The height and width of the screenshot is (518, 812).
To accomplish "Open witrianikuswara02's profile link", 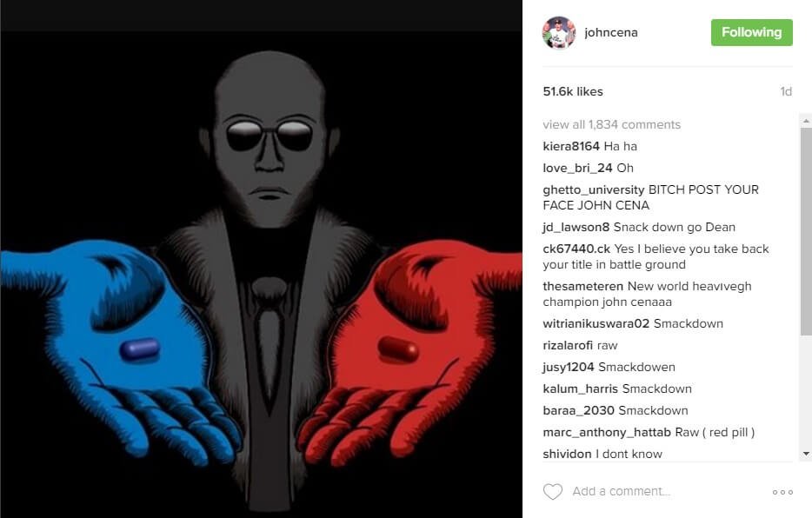I will [596, 323].
